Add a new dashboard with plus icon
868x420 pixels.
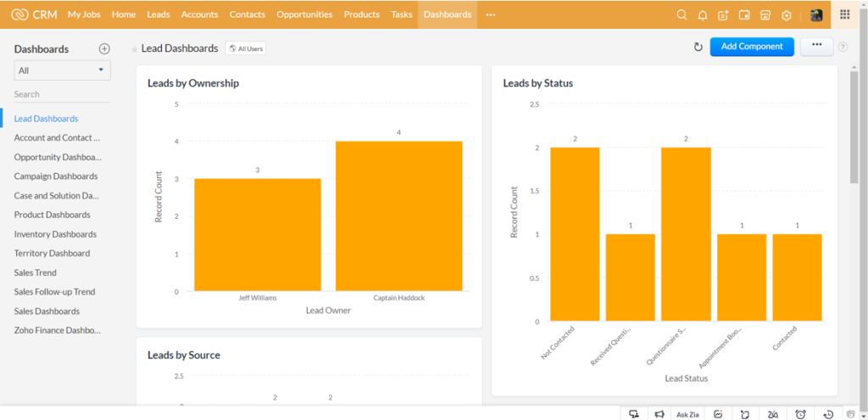pyautogui.click(x=104, y=48)
